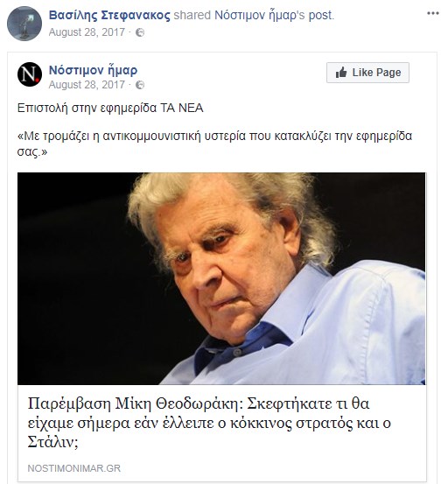Click the thumbs-up icon on Like Page

coord(341,73)
